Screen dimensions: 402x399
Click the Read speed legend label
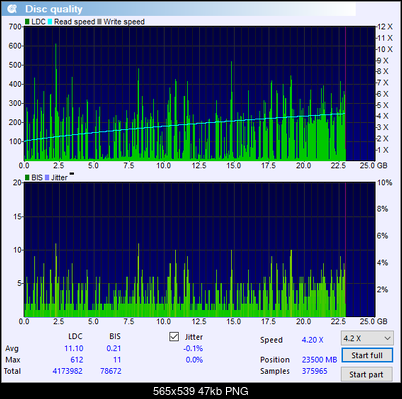click(75, 22)
